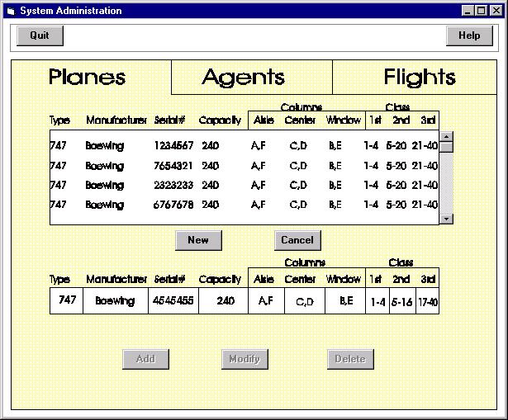Click the System Administration title bar icon

pos(11,11)
